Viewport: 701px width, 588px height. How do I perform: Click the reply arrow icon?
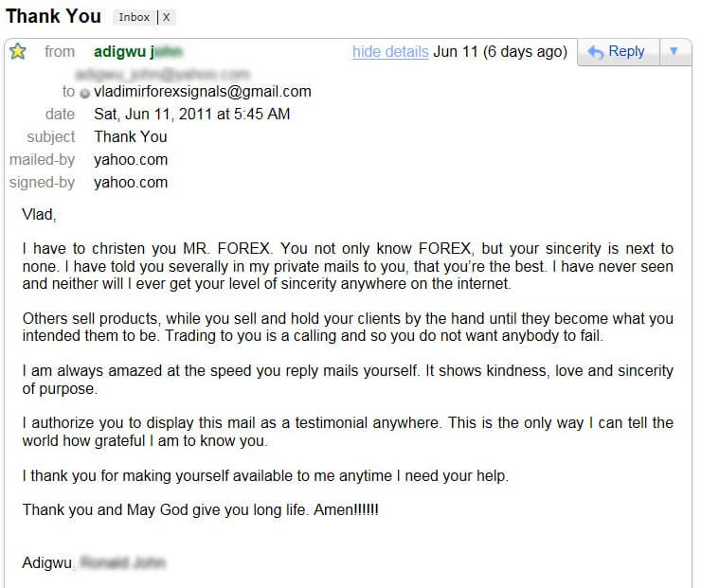596,52
